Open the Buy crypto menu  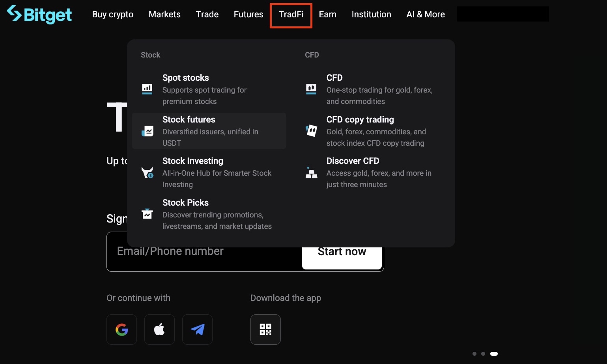click(x=113, y=14)
